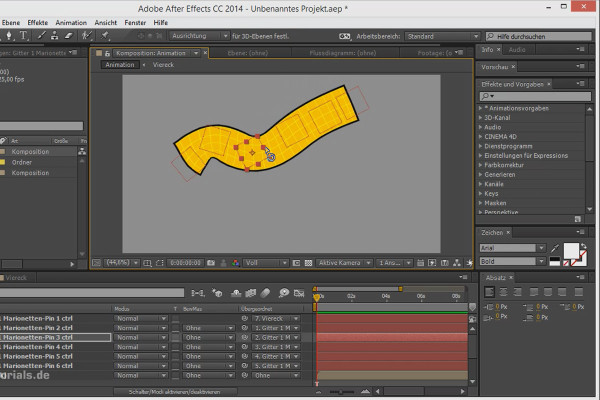Screen dimensions: 600x400
Task: Show channel and color management settings
Action: [x=235, y=263]
